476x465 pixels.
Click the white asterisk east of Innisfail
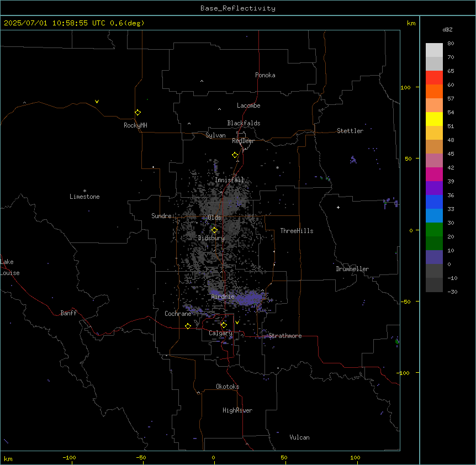277,167
